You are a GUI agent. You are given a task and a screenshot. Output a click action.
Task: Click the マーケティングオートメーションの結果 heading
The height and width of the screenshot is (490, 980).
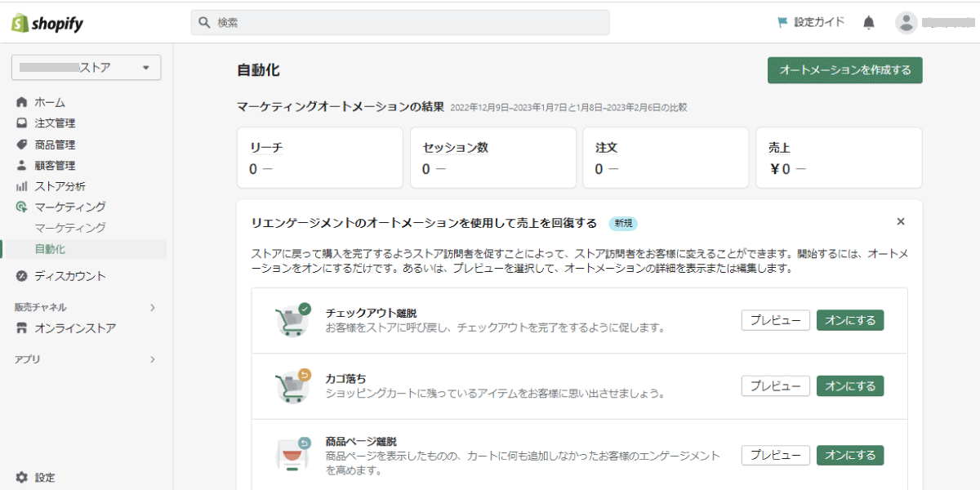[341, 107]
